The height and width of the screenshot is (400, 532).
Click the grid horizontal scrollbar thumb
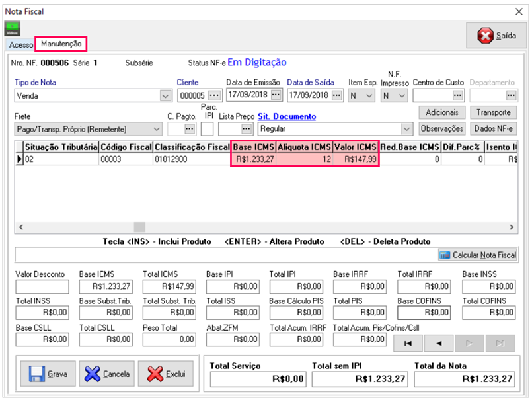(139, 227)
